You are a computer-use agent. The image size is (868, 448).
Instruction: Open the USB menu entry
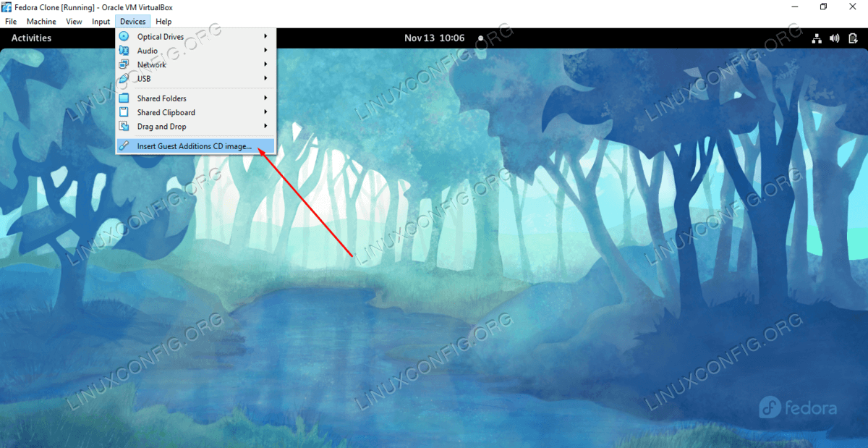point(195,78)
